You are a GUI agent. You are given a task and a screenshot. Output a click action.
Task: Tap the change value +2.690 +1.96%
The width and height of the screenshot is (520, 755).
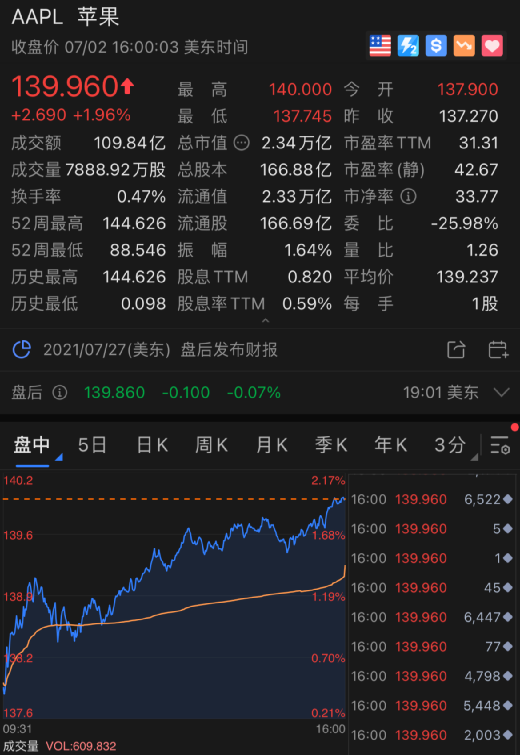(71, 115)
